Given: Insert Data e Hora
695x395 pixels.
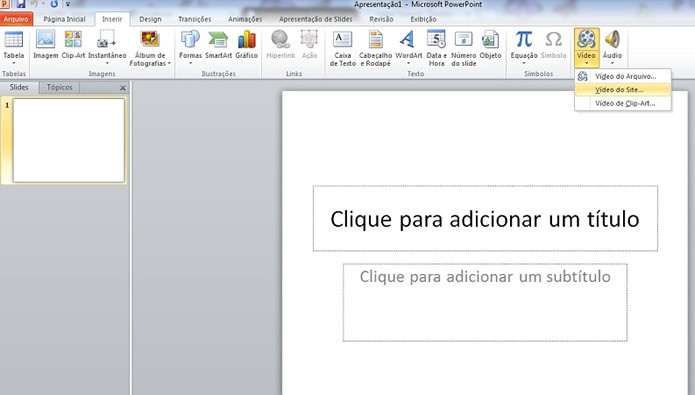Looking at the screenshot, I should click(437, 48).
